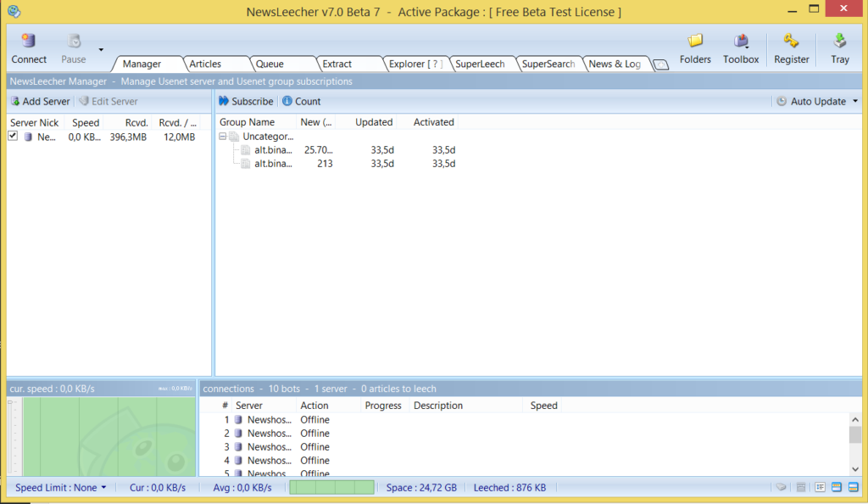Sort connections by Description column header

[465, 406]
